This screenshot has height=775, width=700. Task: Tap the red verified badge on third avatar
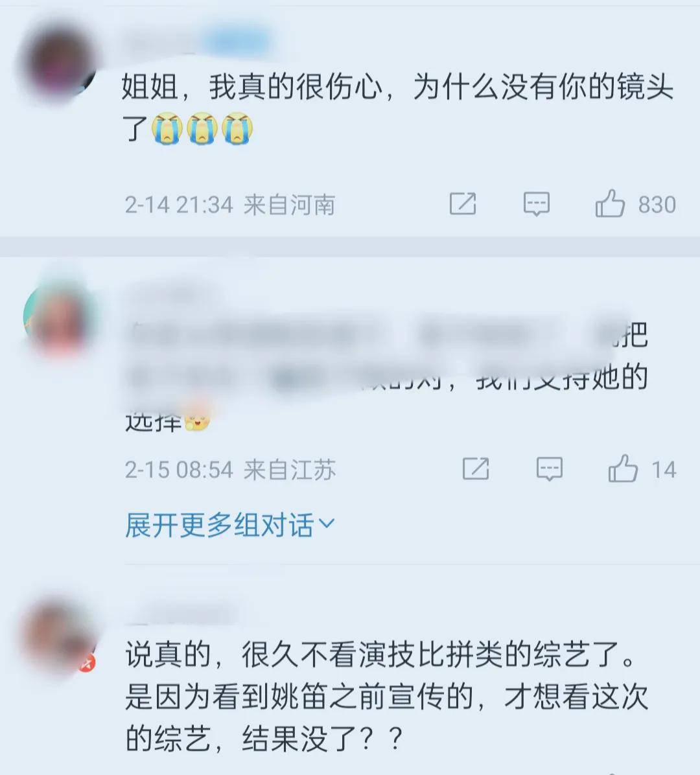(x=87, y=664)
